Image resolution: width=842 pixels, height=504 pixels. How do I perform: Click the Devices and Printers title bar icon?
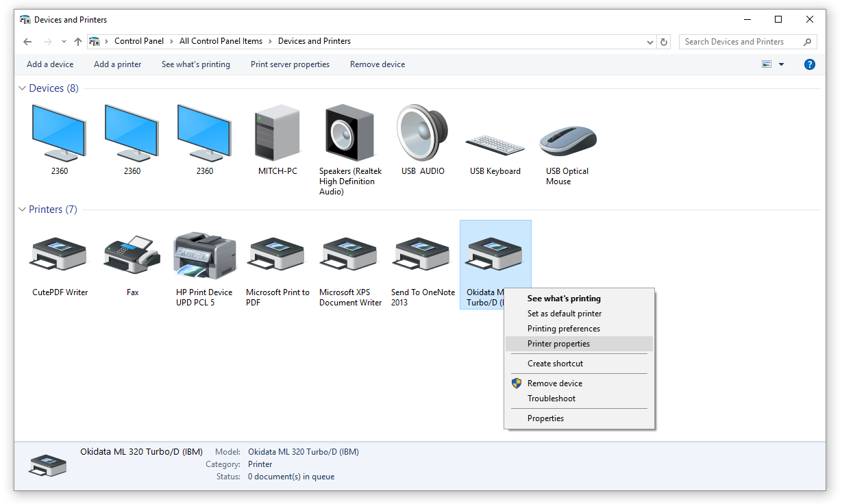point(25,20)
